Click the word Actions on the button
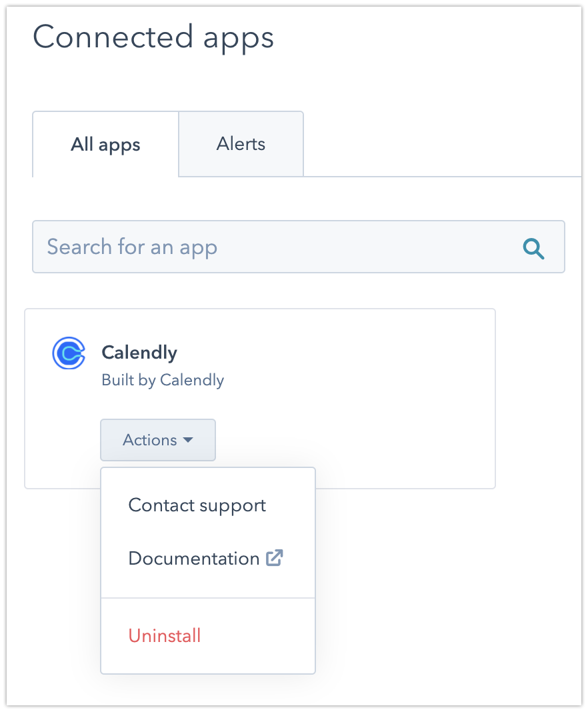Screen dimensions: 588x712 pyautogui.click(x=150, y=440)
